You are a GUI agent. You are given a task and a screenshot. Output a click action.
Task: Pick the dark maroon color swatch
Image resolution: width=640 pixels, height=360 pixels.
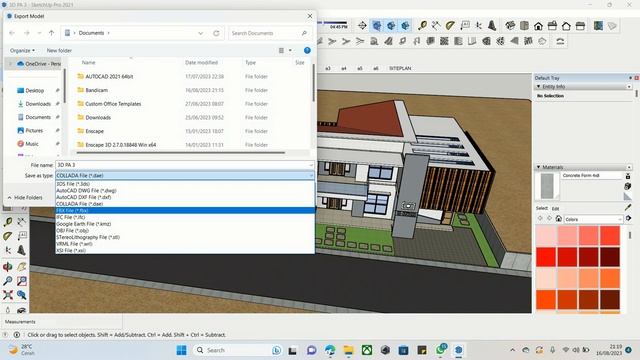tap(610, 257)
